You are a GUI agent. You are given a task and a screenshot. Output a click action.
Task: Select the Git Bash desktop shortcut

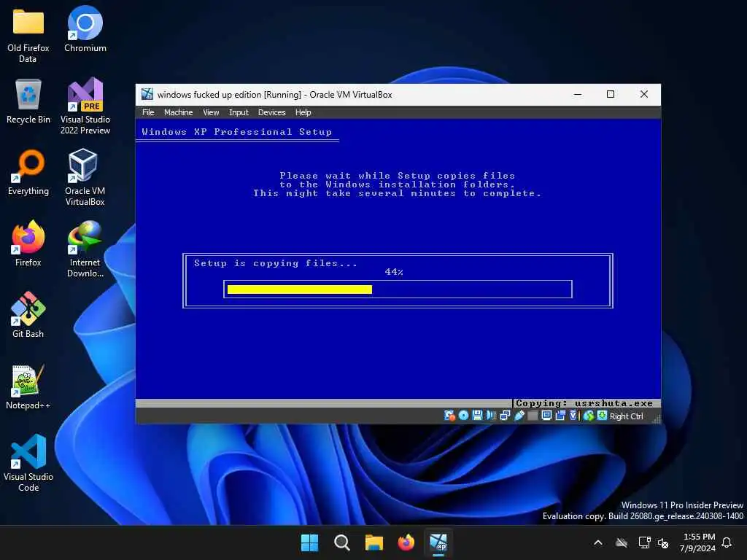pos(28,315)
